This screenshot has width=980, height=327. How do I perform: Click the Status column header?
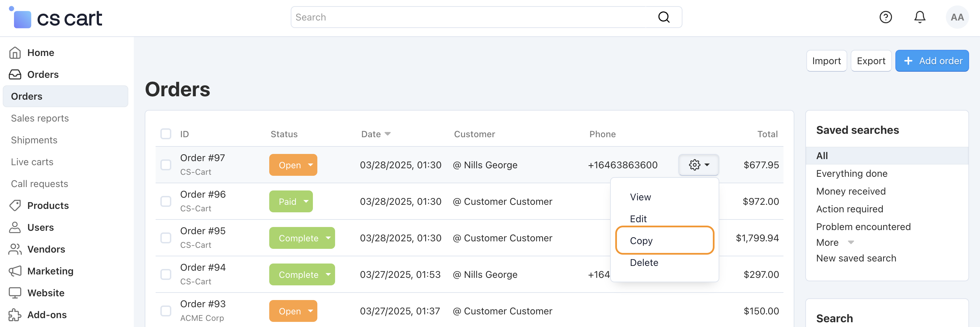tap(284, 134)
